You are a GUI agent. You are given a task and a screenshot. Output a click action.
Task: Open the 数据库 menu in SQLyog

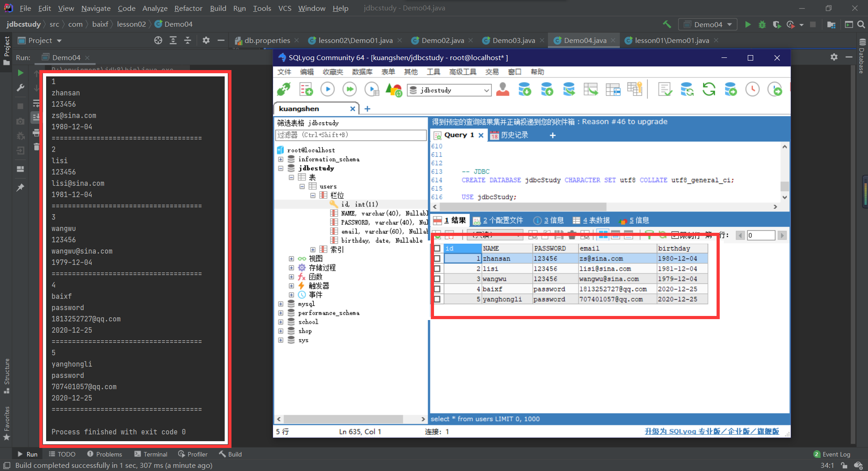(362, 72)
